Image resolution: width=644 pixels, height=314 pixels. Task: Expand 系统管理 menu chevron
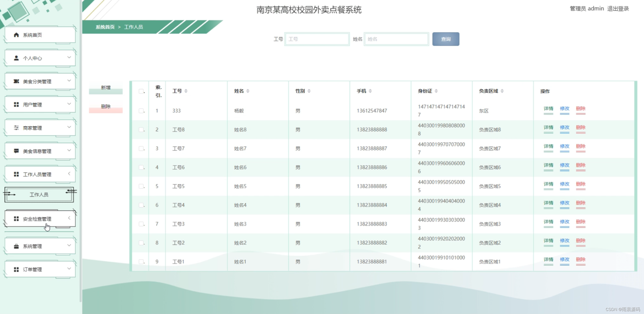click(69, 245)
